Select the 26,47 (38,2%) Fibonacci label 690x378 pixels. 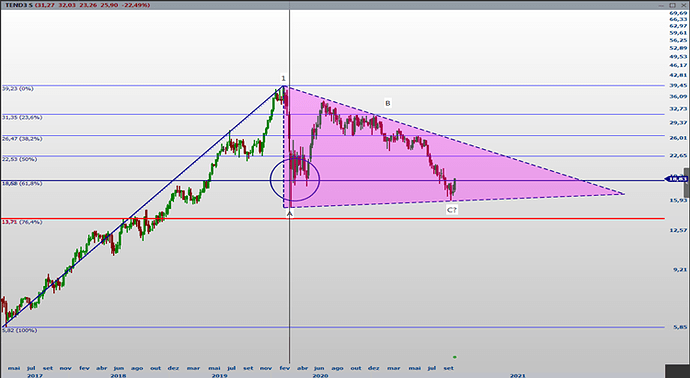point(22,139)
